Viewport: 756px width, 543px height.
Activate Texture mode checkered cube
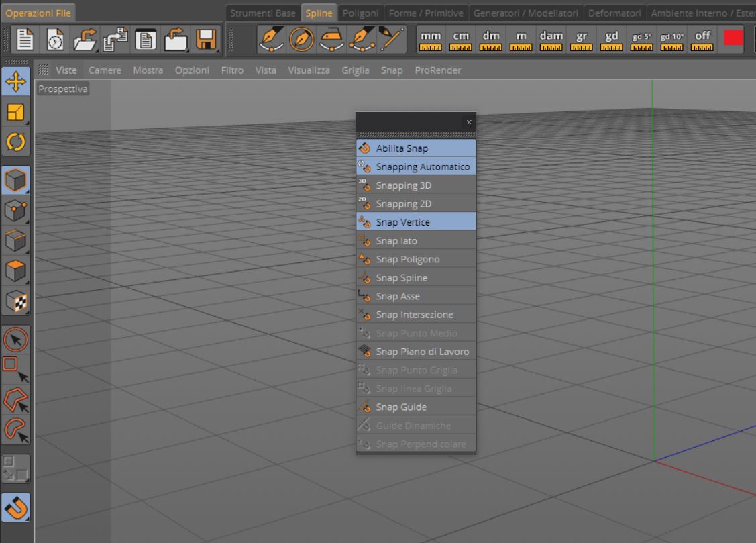(15, 302)
